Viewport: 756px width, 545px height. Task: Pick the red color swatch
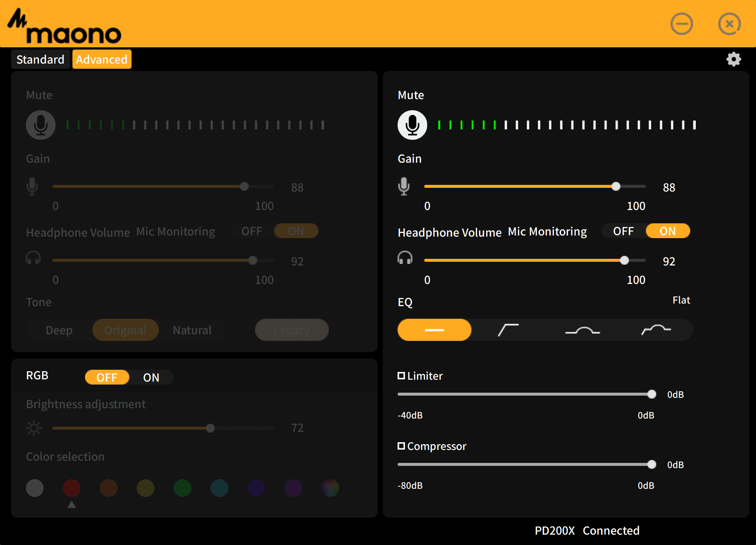point(72,488)
